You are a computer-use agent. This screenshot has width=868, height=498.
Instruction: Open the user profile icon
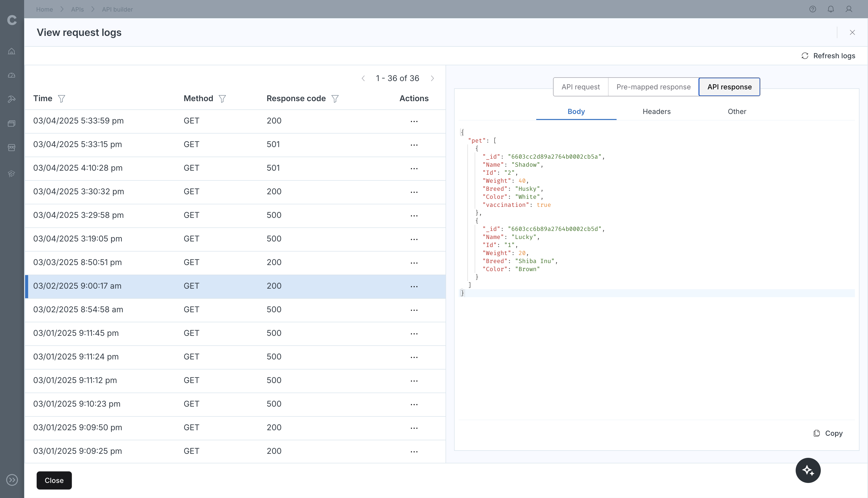click(x=849, y=9)
